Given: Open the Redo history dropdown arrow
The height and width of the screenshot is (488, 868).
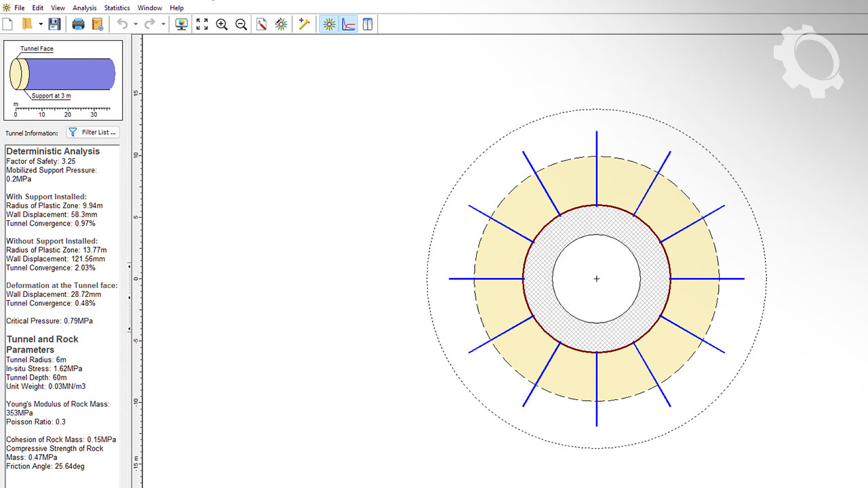Looking at the screenshot, I should click(x=163, y=24).
